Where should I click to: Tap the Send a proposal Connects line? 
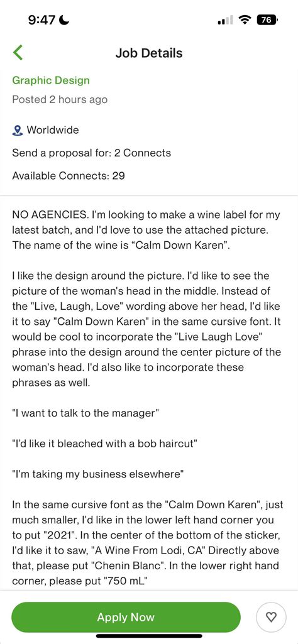pyautogui.click(x=92, y=153)
